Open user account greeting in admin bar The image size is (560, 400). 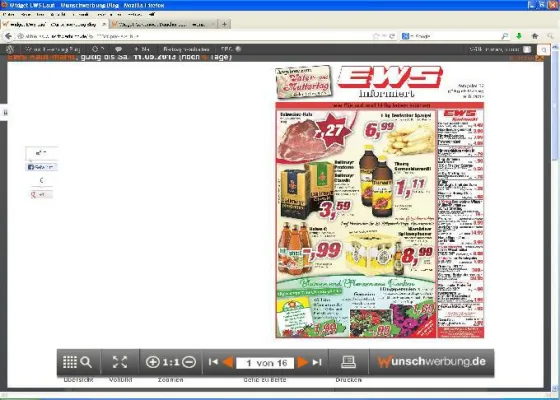(500, 49)
